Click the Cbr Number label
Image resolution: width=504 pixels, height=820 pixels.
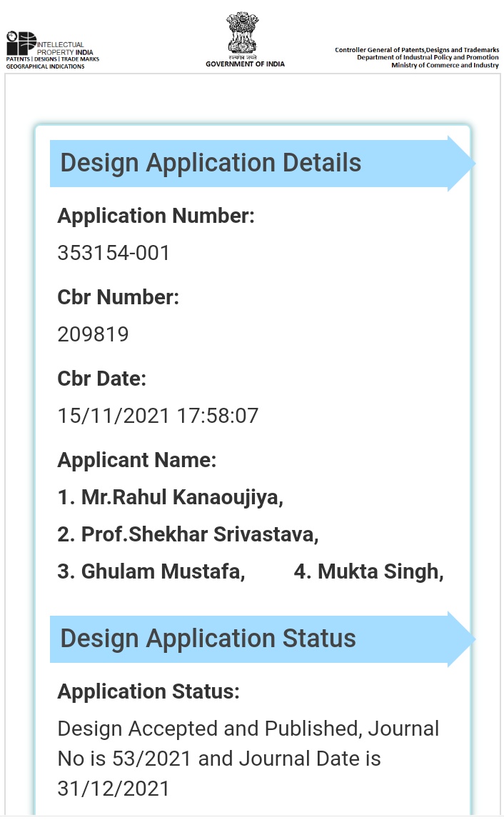(119, 298)
